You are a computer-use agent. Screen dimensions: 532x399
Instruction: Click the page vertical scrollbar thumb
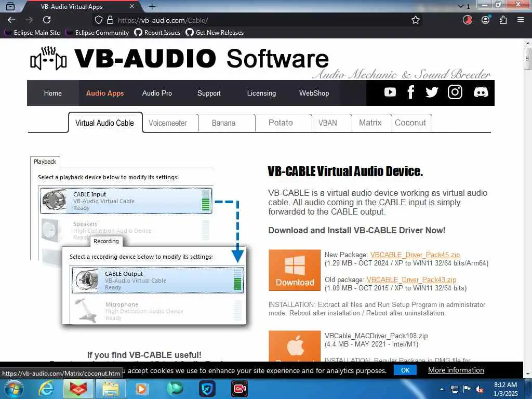(x=527, y=59)
